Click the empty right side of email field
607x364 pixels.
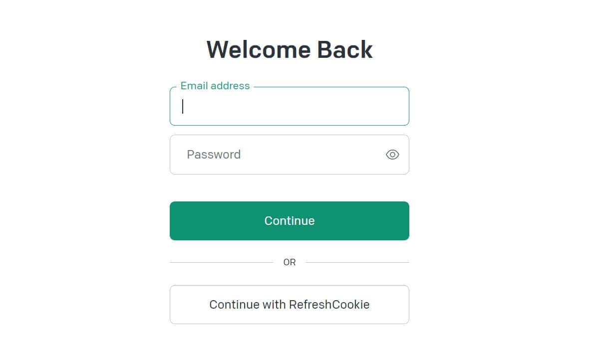tap(359, 107)
